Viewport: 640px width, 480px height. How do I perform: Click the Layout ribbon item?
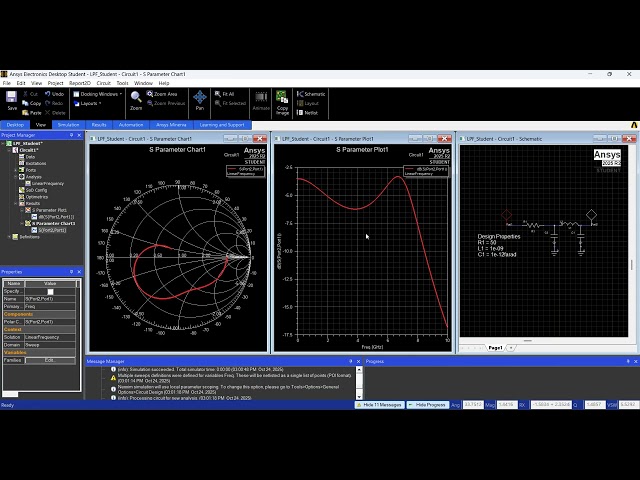tap(308, 103)
